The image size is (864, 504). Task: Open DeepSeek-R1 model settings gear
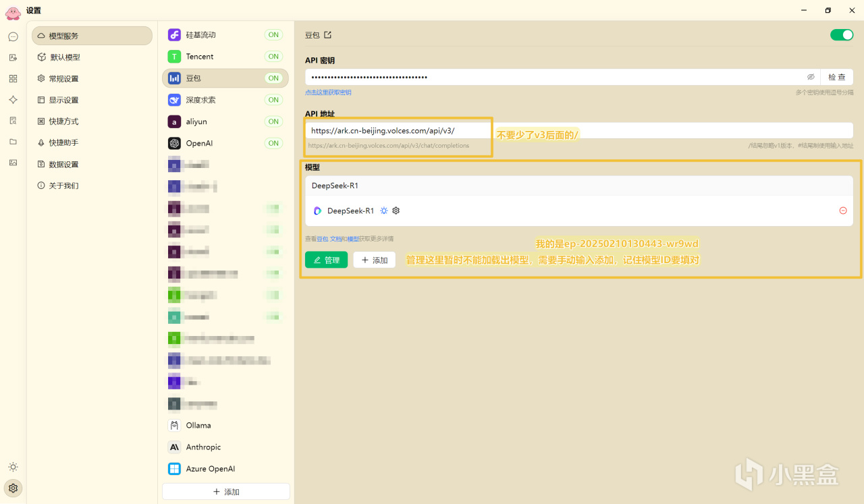(396, 211)
